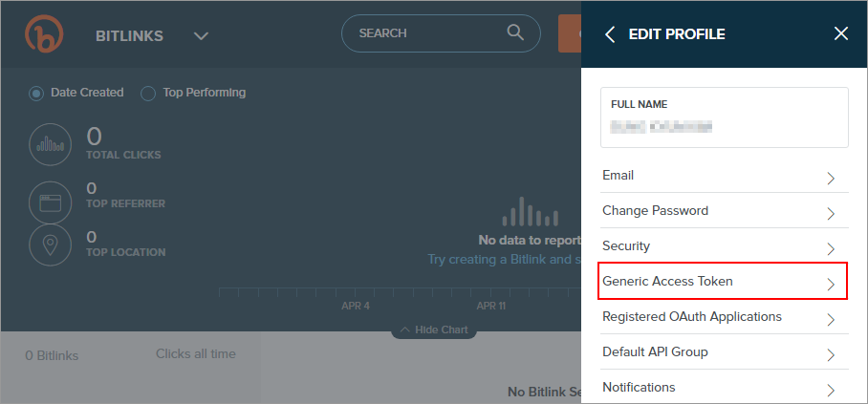This screenshot has height=404, width=868.
Task: Click the chevron beside Default API Group
Action: click(x=831, y=355)
